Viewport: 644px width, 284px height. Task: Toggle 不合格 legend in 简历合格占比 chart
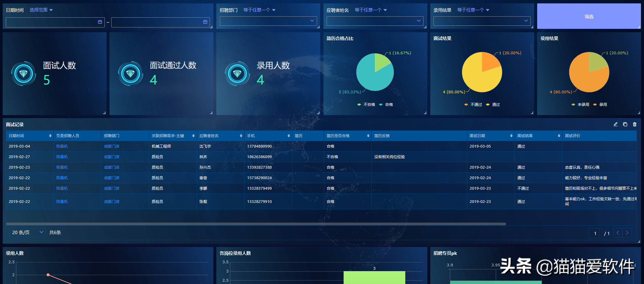coord(366,105)
